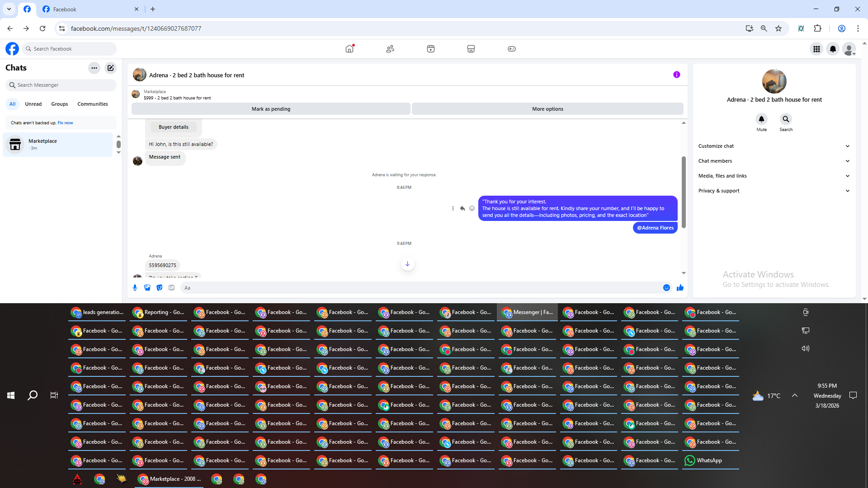Attach a photo using the image icon
Viewport: 868px width, 488px height.
(147, 288)
